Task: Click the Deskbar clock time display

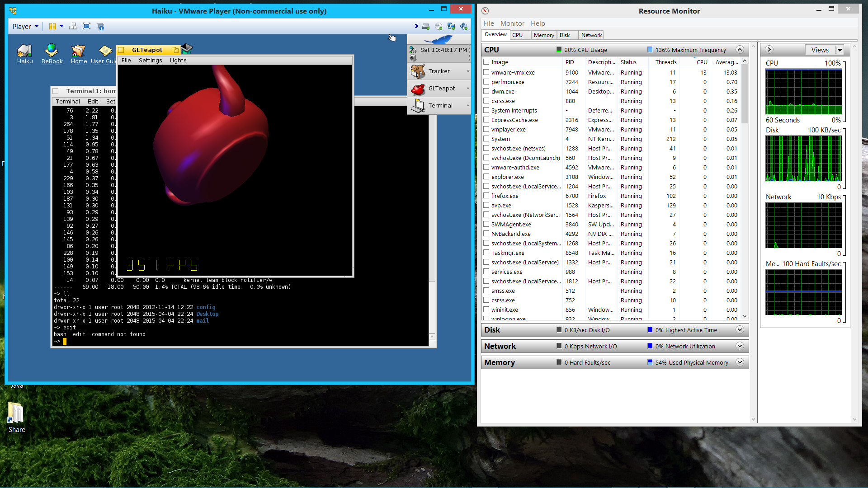Action: (x=443, y=50)
